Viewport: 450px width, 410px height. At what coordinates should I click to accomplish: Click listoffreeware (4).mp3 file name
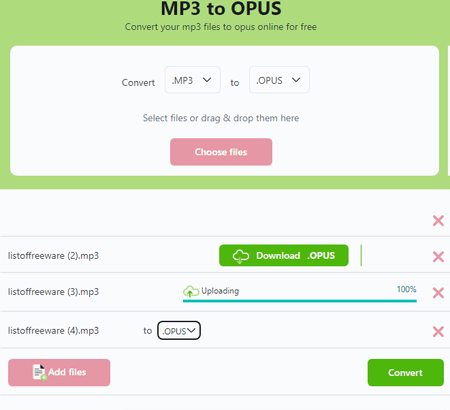(53, 331)
